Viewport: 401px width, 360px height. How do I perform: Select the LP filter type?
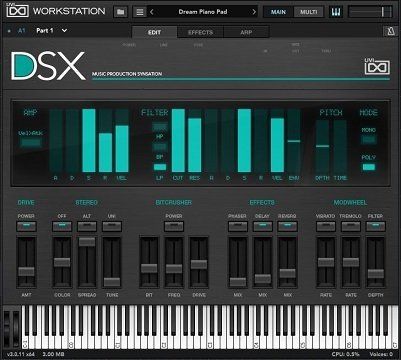click(160, 167)
